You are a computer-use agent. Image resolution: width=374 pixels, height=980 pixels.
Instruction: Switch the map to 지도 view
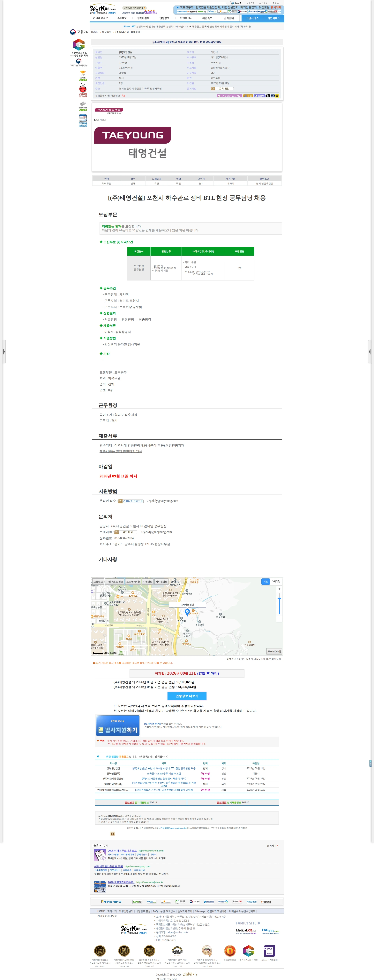pyautogui.click(x=265, y=581)
